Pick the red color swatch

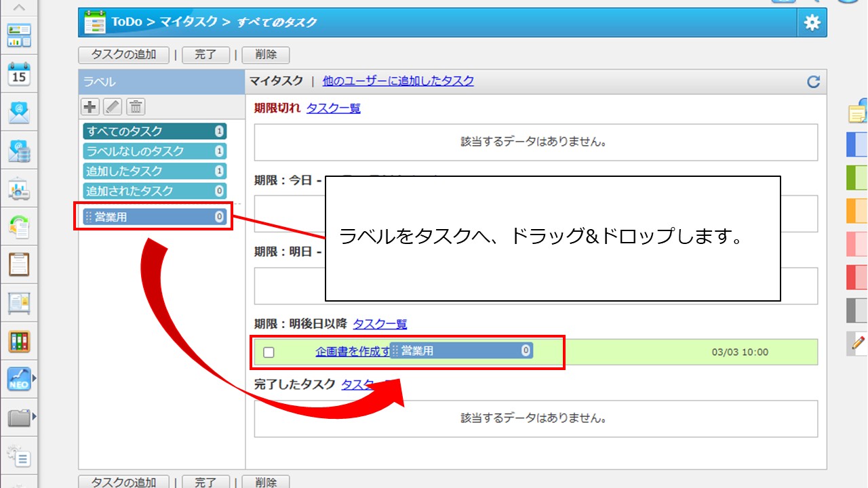858,277
